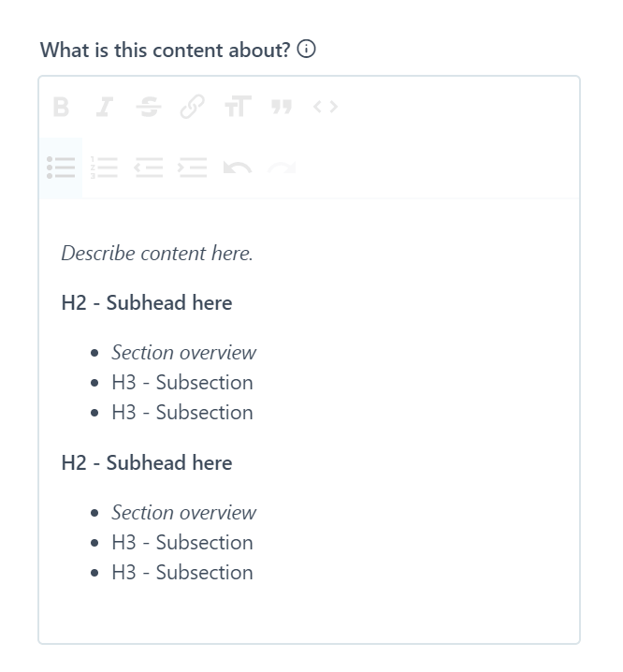Click the last 'H3 - Subsection' bullet item
This screenshot has width=623, height=672.
coord(182,573)
